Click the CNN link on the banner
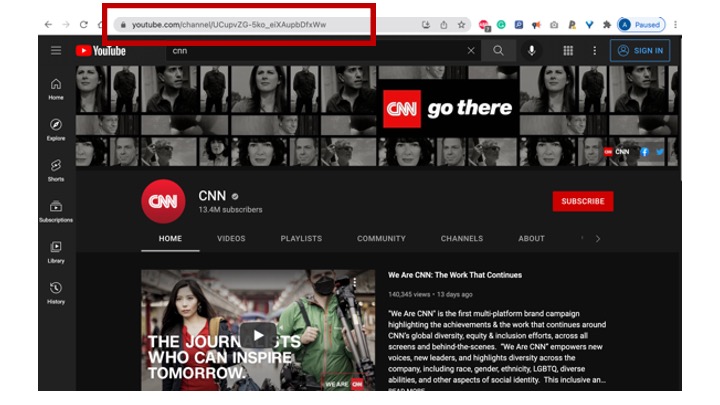 617,152
